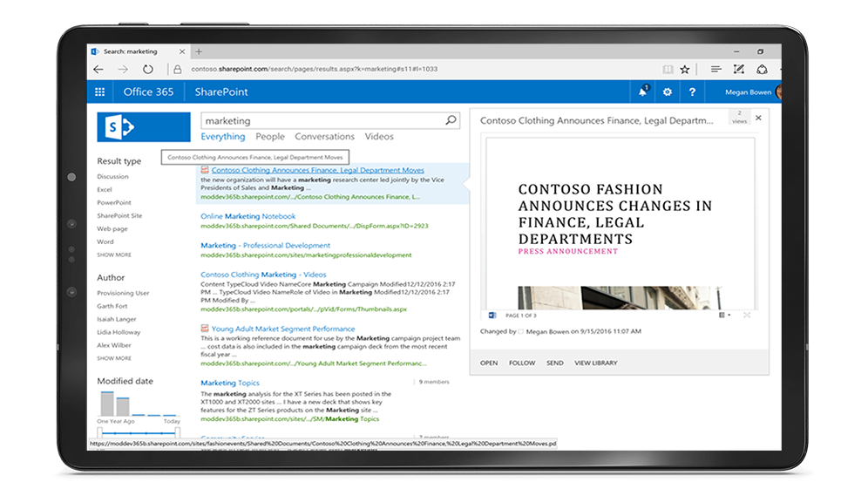Open the help question mark

[x=692, y=92]
